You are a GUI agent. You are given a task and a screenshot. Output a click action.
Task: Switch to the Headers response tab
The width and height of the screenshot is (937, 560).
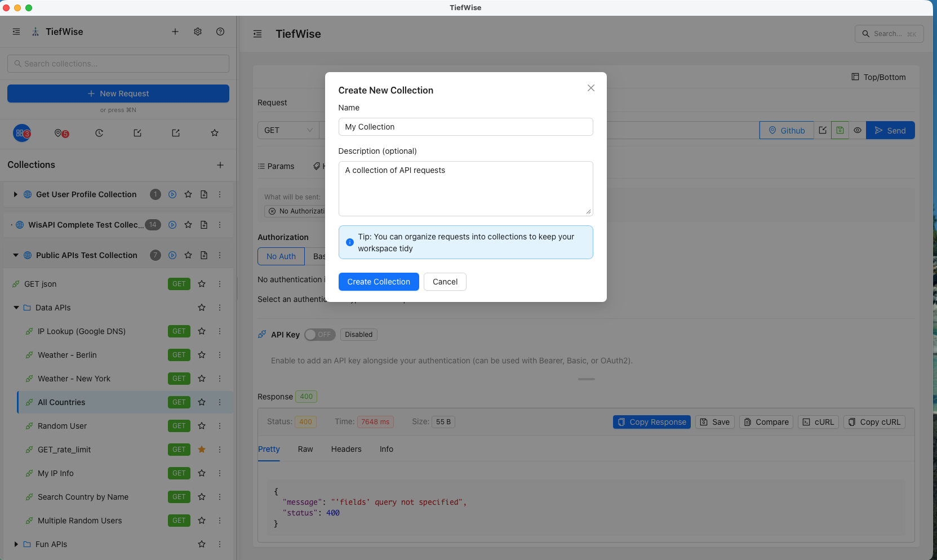(x=347, y=449)
